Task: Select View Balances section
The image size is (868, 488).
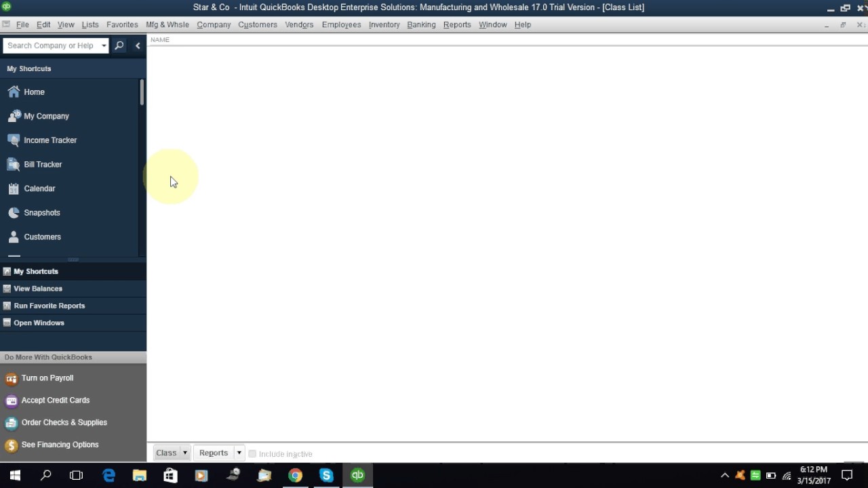Action: point(73,289)
